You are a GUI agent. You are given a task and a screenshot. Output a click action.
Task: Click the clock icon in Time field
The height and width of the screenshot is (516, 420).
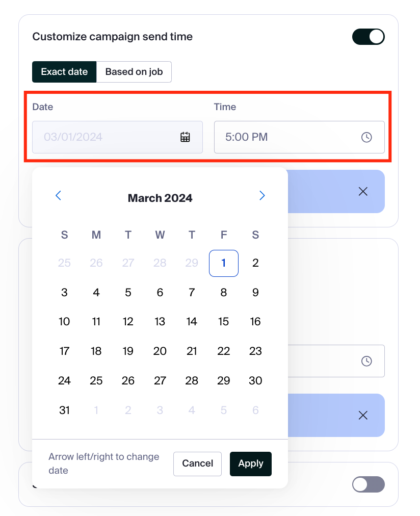tap(366, 137)
